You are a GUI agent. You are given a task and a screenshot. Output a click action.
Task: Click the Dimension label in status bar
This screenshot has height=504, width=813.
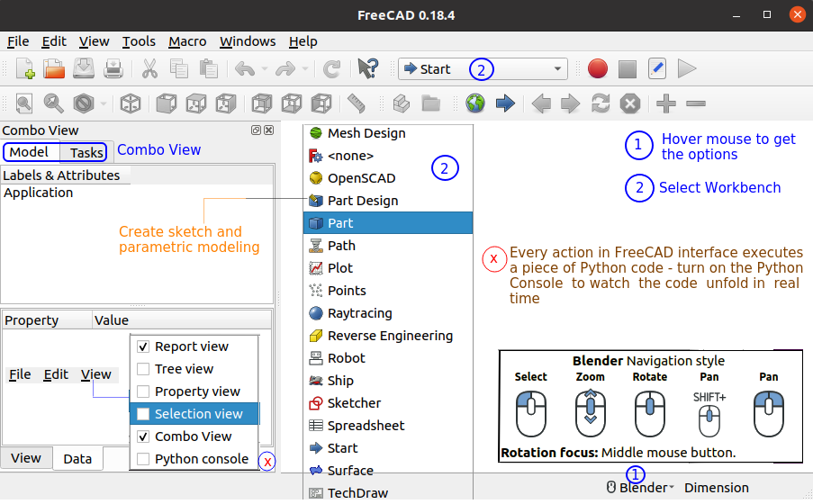pos(716,488)
